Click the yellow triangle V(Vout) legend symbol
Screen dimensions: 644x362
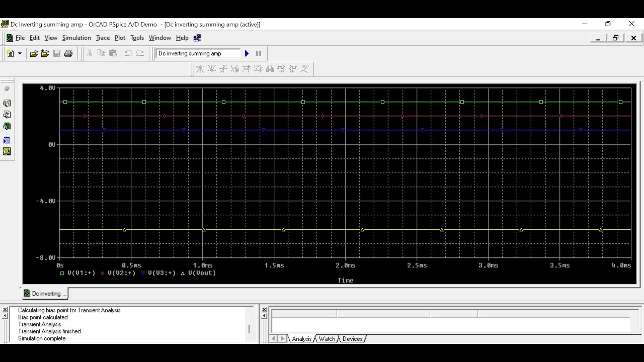coord(183,273)
